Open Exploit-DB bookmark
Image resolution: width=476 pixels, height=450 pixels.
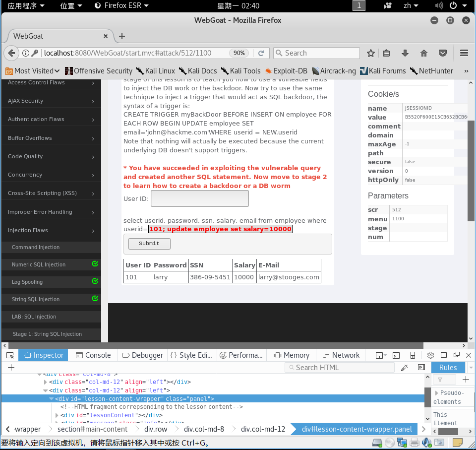[x=286, y=71]
